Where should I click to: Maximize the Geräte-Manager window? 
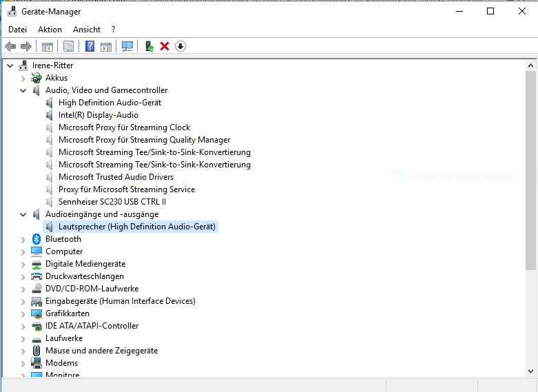point(490,11)
